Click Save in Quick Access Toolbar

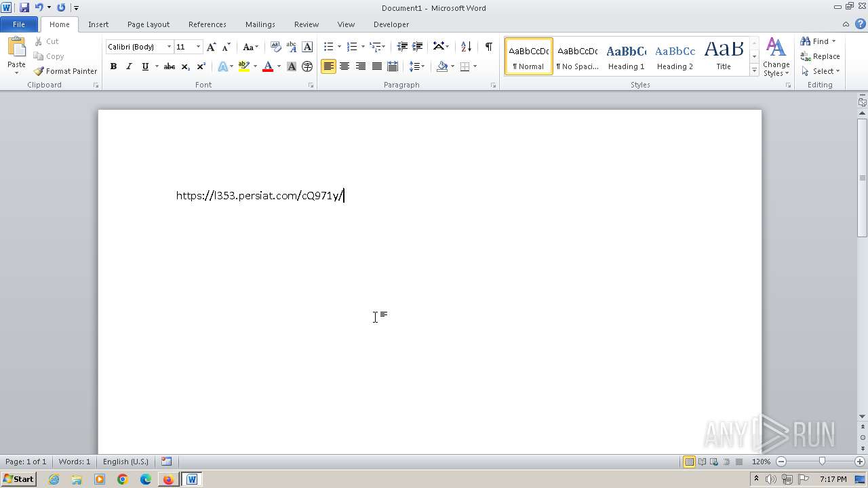24,7
